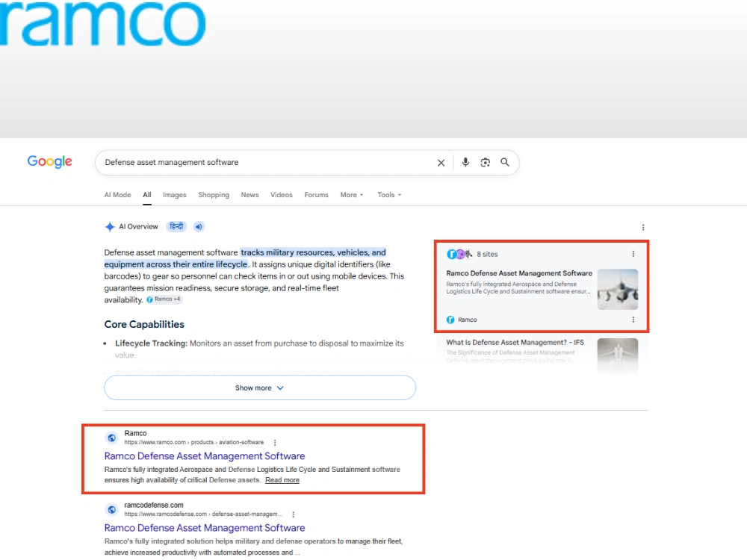Open the fighter jet thumbnail in Ramco card
Viewport: 747px width, 560px height.
[618, 289]
